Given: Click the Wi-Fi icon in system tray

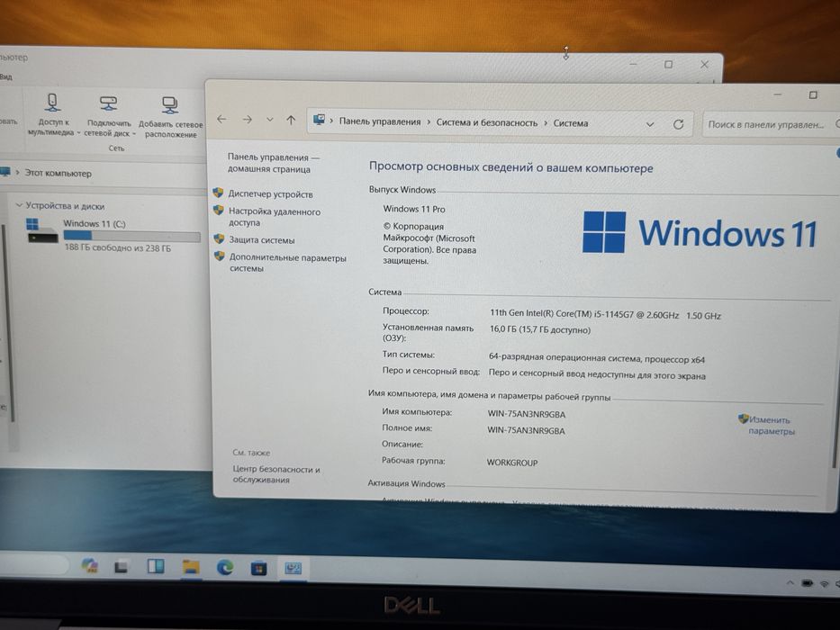Looking at the screenshot, I should 825,583.
